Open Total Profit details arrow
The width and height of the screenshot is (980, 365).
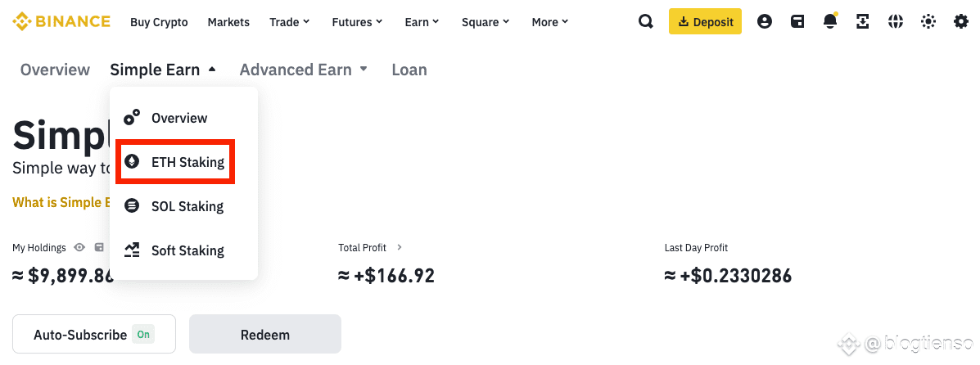click(x=400, y=247)
